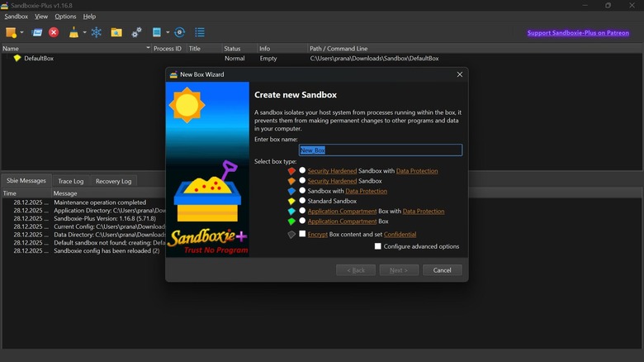
Task: Click the Cancel button in the wizard
Action: tap(443, 270)
